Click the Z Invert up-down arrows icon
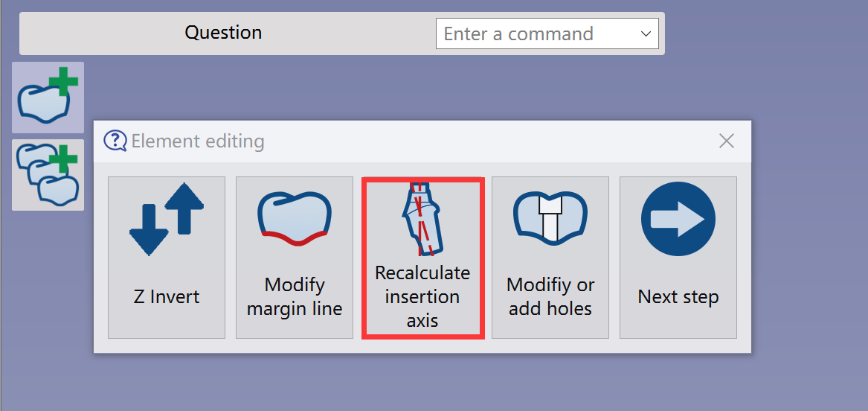868x411 pixels. tap(167, 220)
